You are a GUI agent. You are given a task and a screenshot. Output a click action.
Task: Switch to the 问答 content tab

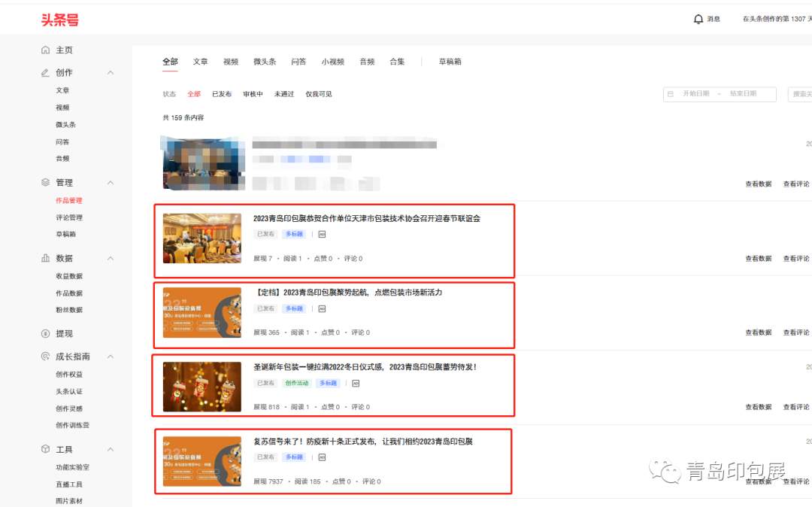298,62
